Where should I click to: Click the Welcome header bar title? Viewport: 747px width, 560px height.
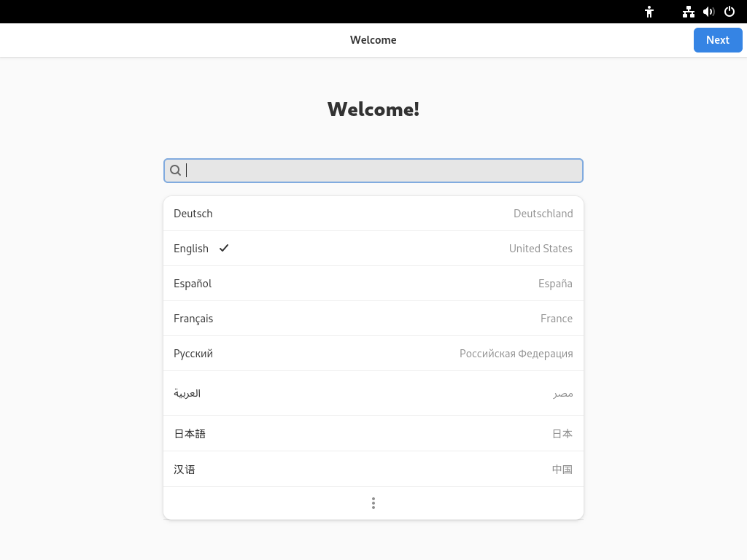373,40
